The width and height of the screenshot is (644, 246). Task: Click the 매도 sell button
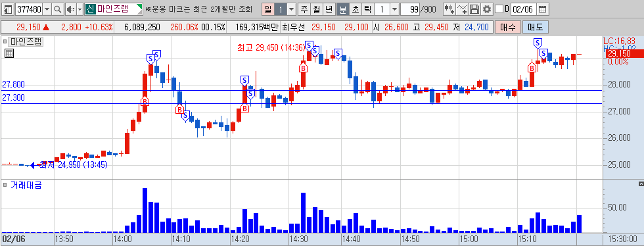click(x=535, y=28)
